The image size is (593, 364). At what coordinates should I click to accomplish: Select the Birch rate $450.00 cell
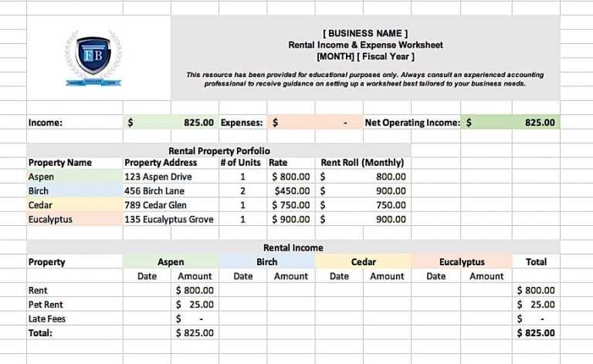point(291,190)
